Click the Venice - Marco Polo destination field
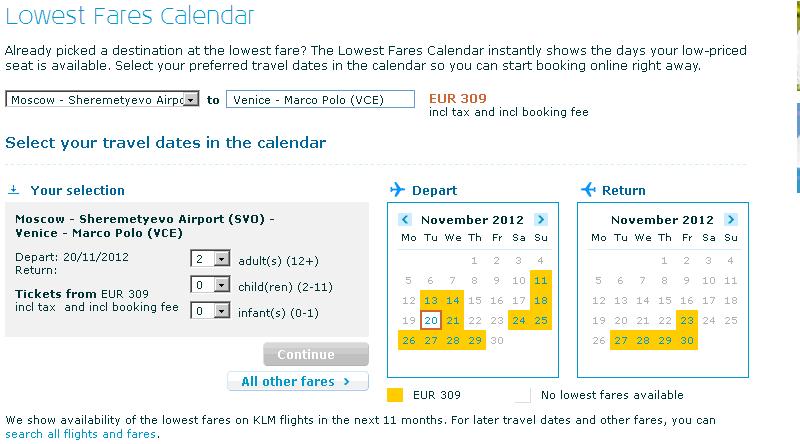 pyautogui.click(x=320, y=99)
